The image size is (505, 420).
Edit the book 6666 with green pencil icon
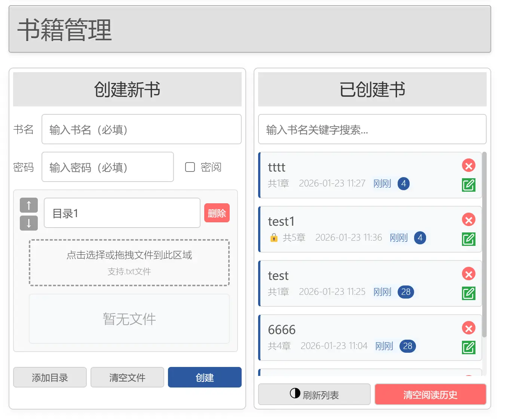[468, 348]
